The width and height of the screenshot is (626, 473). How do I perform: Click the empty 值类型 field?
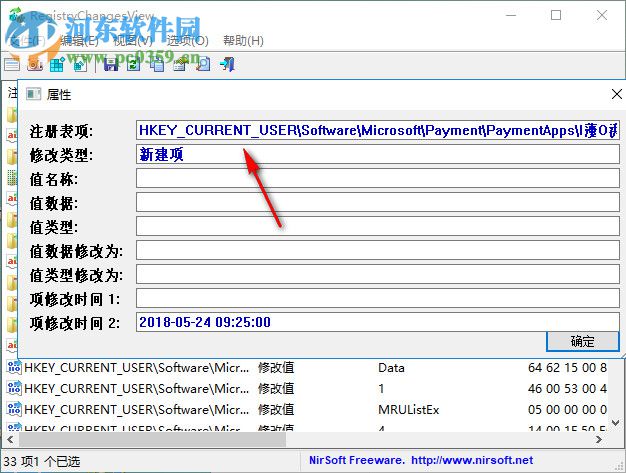pyautogui.click(x=378, y=226)
